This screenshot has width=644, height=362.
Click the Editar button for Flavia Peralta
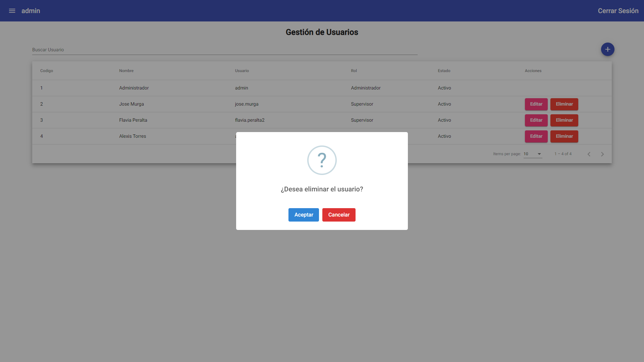point(536,120)
